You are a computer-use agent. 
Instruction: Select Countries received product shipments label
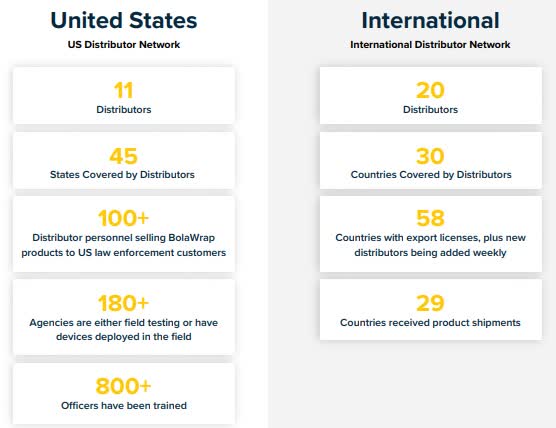pos(430,323)
